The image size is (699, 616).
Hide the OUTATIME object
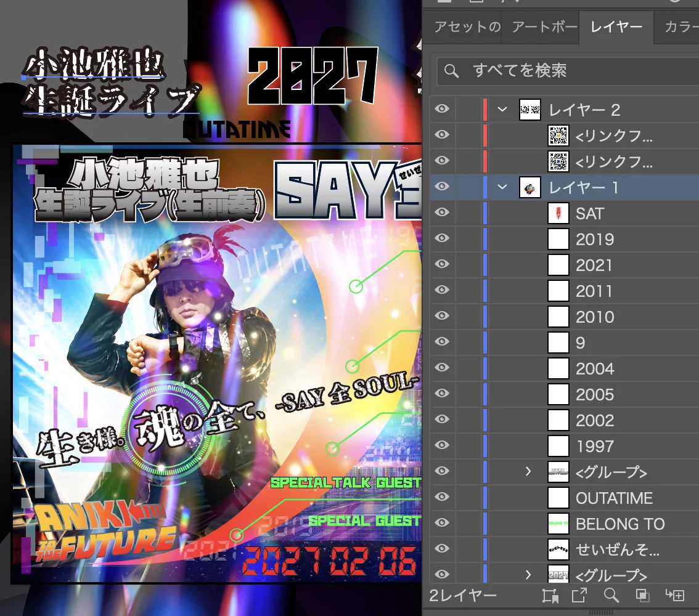(x=442, y=496)
